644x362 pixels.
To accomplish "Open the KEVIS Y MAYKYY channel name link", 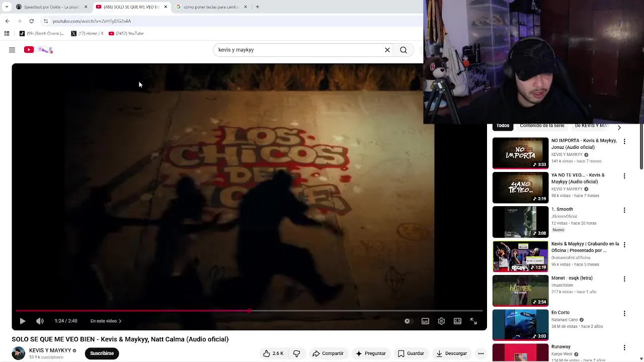I will [x=50, y=350].
